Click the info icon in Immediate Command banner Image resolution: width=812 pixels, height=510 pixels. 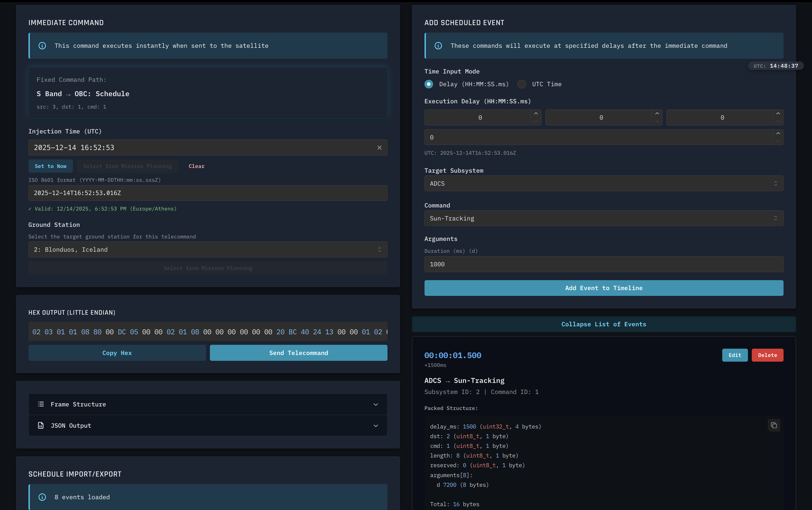click(42, 46)
